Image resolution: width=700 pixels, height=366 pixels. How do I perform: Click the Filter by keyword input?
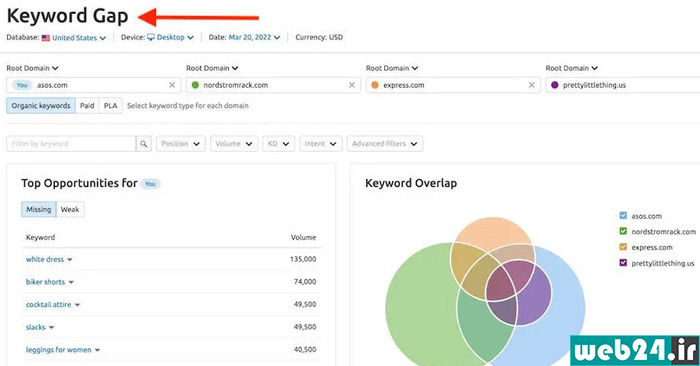tap(71, 144)
